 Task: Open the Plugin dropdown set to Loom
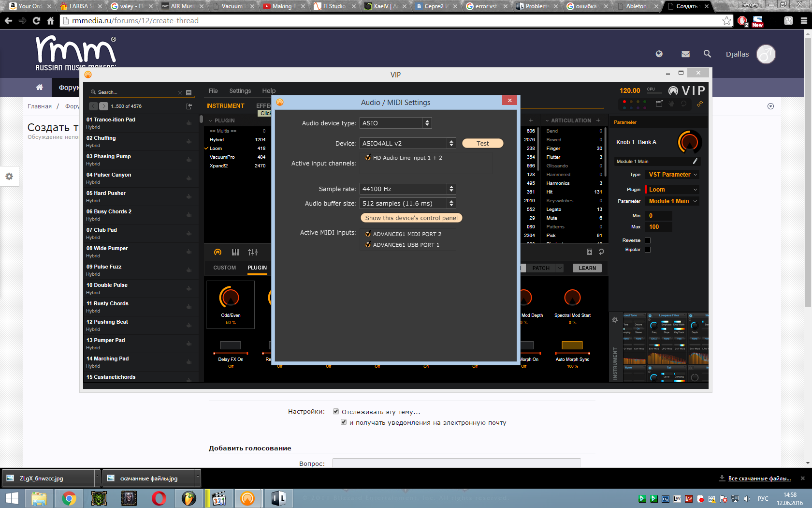click(672, 190)
